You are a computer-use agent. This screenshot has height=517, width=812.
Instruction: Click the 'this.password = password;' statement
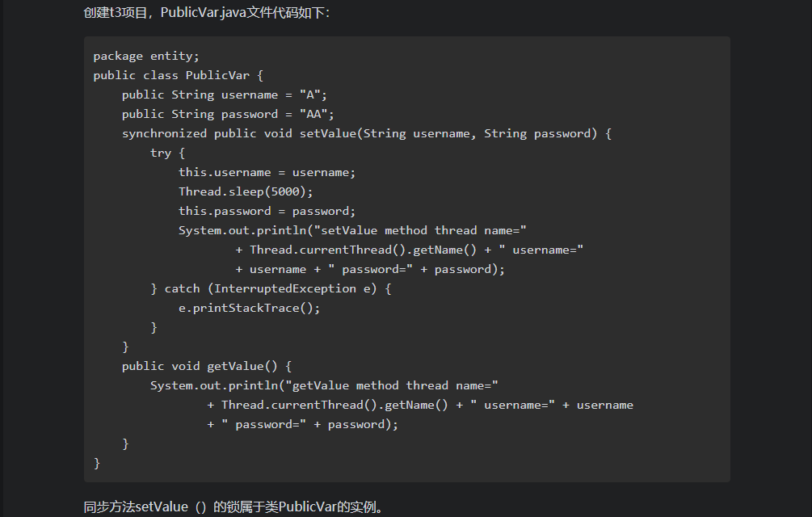click(x=267, y=211)
